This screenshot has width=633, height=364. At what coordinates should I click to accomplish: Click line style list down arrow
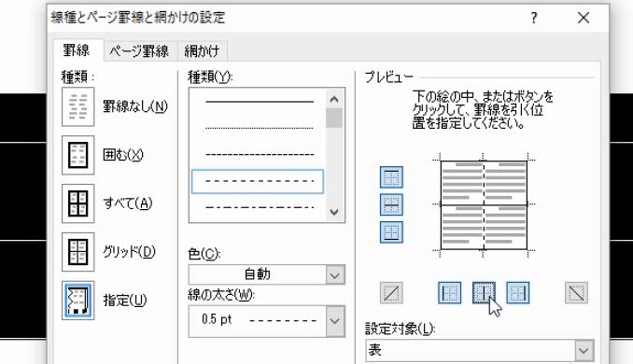(x=334, y=212)
